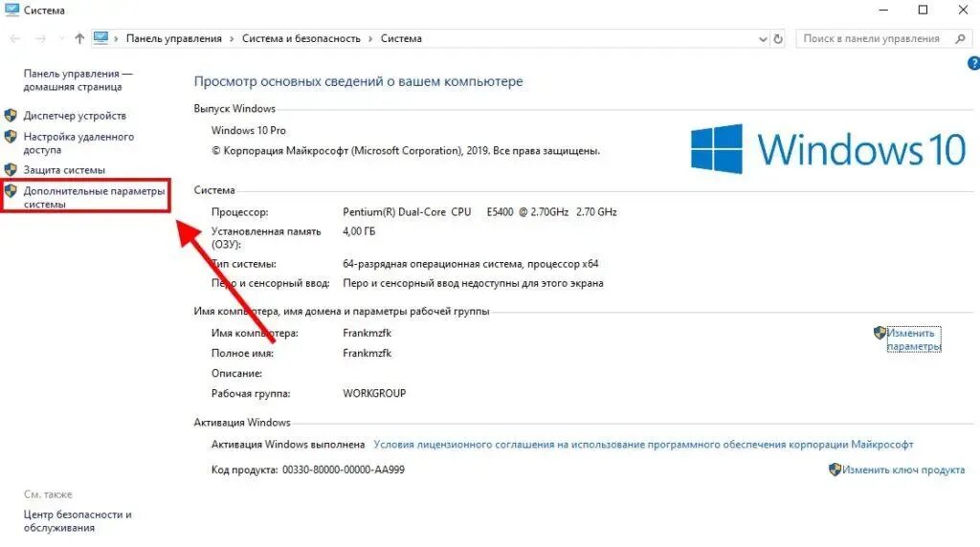Select Панель управления breadcrumb
980x547 pixels.
[174, 38]
